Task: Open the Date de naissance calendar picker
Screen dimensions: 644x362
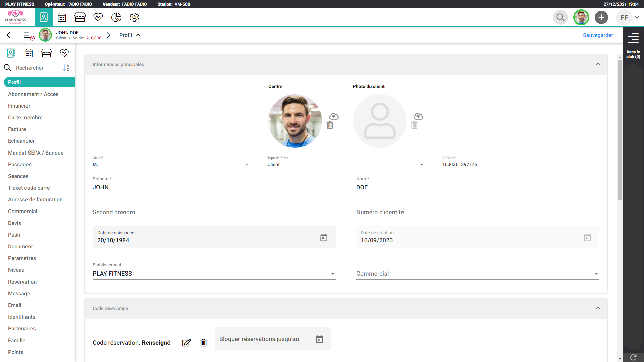Action: pos(324,238)
